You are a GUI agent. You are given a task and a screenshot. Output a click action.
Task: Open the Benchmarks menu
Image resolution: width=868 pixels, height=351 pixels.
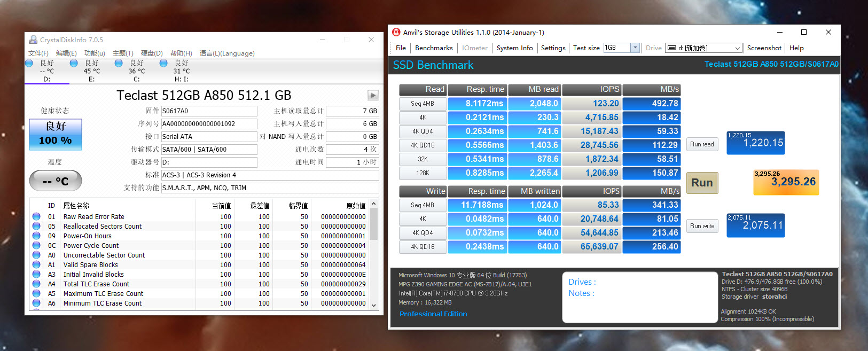point(434,48)
